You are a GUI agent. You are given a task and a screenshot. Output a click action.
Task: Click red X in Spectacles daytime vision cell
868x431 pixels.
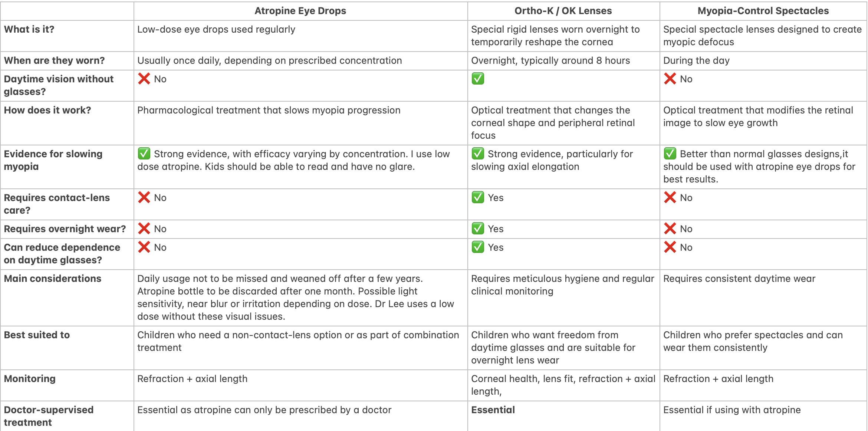670,79
